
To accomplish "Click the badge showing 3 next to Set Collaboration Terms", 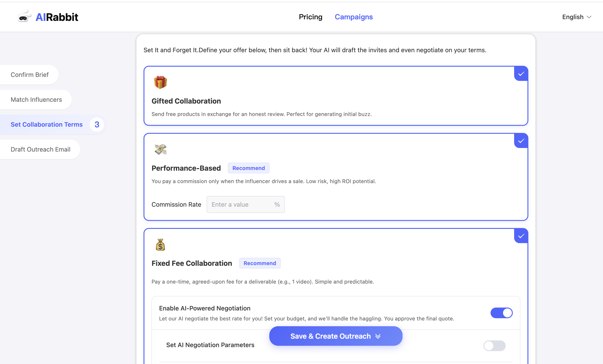I will pos(96,124).
